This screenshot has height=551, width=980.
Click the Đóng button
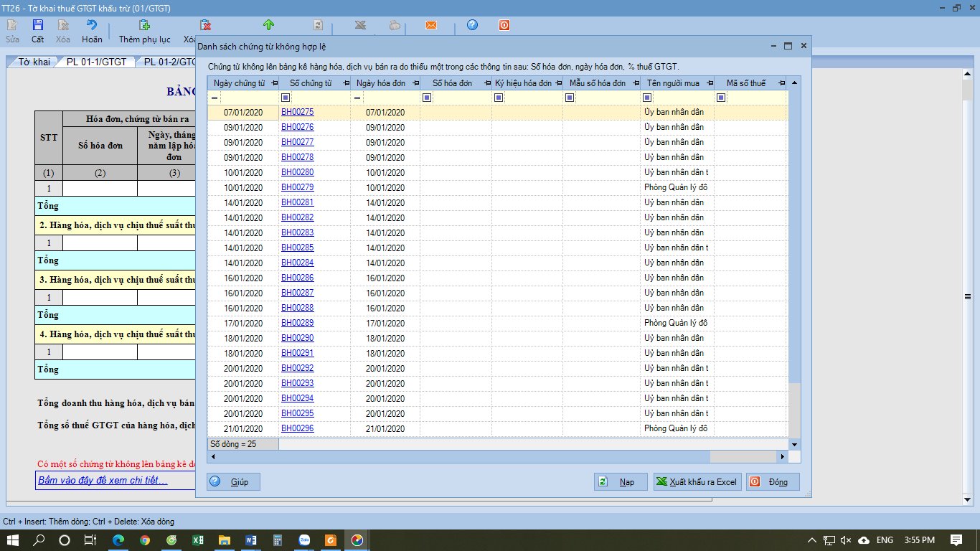click(773, 482)
